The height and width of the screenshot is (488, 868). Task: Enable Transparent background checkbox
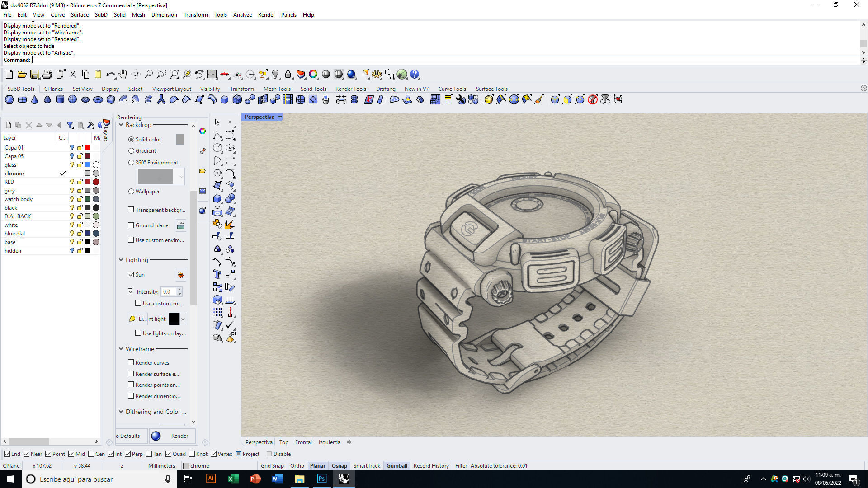[x=131, y=210]
